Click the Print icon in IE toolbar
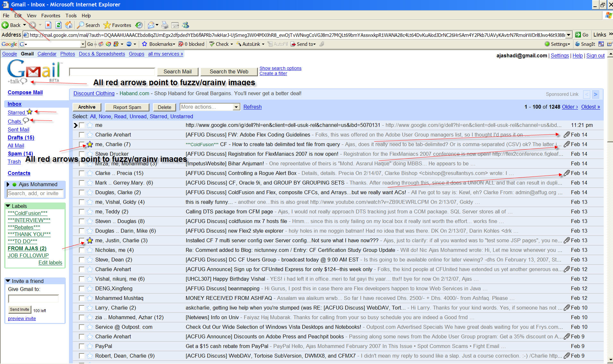 (x=165, y=25)
